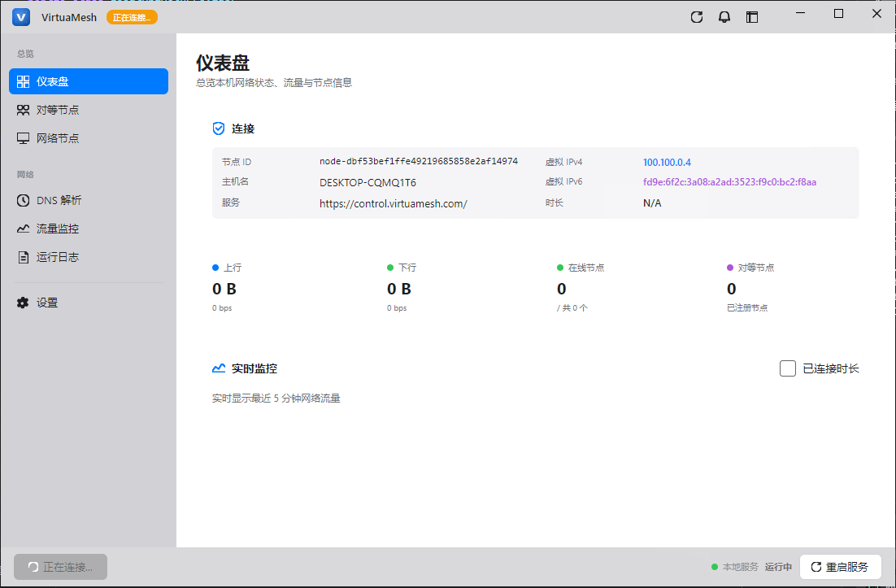The image size is (896, 588).
Task: Click the 正在连接... button at bottom left
Action: (60, 567)
